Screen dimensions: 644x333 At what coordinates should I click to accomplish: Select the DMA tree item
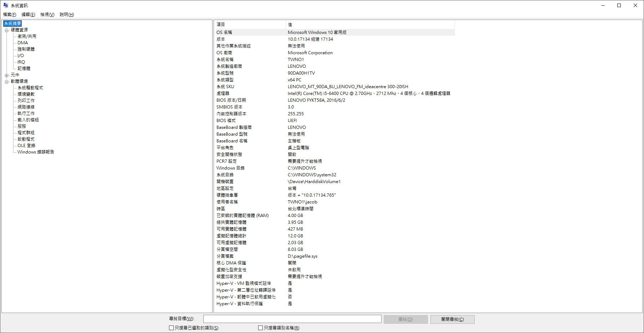coord(22,43)
